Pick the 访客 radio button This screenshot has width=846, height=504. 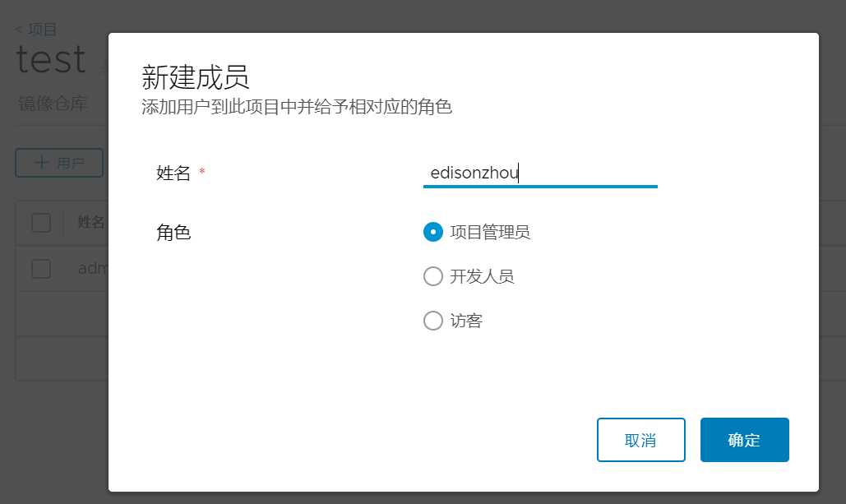[x=433, y=321]
